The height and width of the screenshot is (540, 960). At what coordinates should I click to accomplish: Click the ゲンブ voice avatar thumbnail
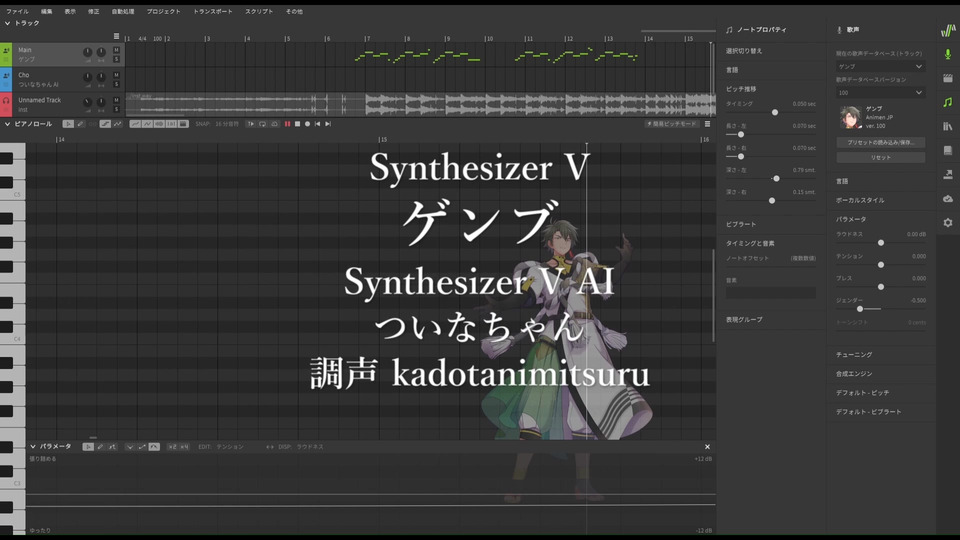(850, 117)
